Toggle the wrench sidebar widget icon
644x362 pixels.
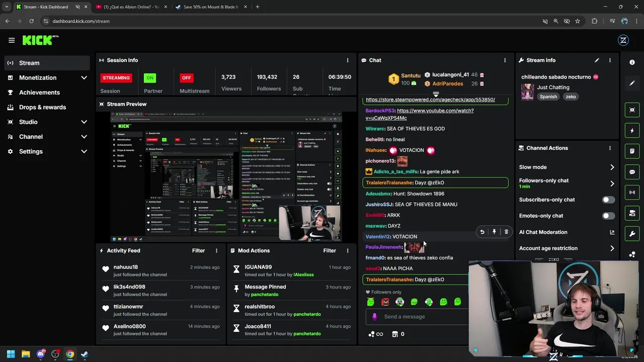(x=632, y=234)
